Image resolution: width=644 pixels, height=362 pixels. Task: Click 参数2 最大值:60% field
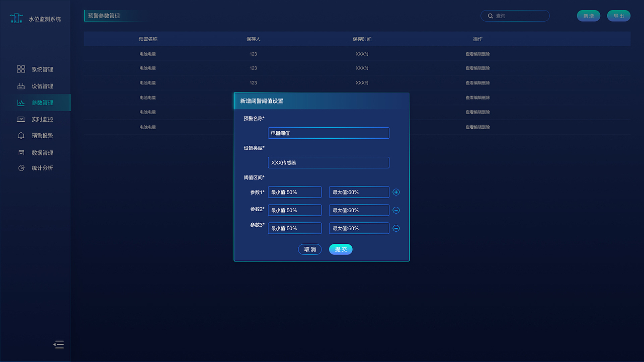click(x=359, y=210)
